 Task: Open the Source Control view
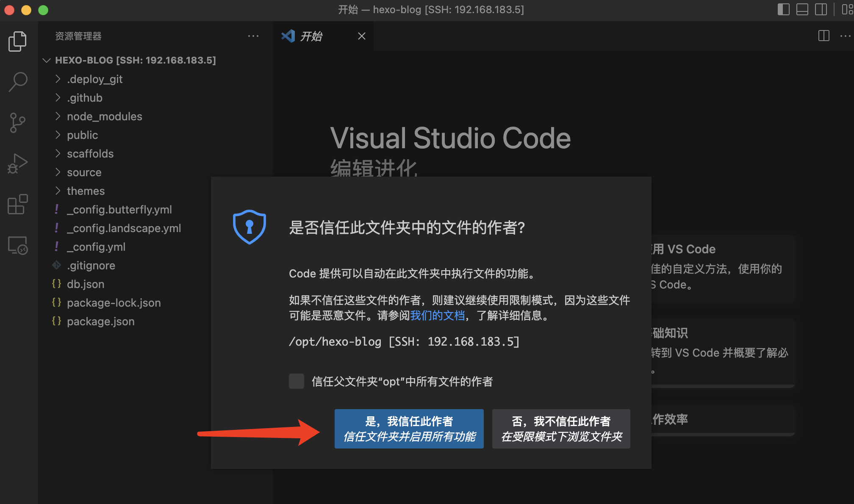tap(17, 123)
